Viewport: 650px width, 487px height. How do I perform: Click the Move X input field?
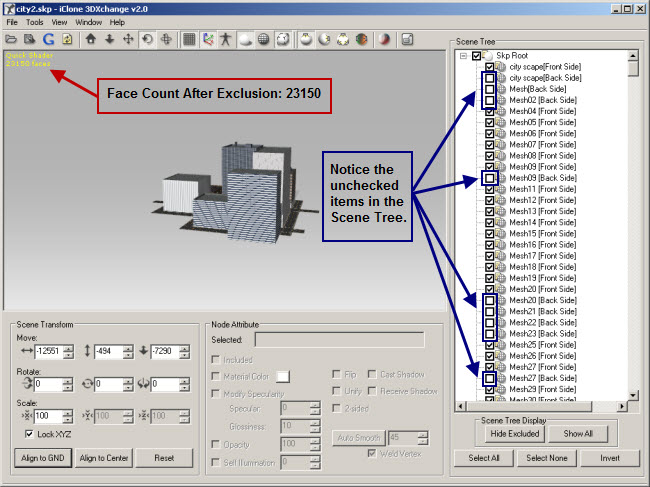pyautogui.click(x=49, y=351)
